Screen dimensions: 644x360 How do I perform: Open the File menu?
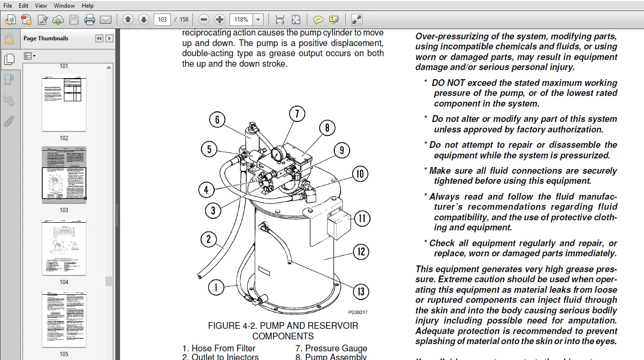[x=8, y=5]
